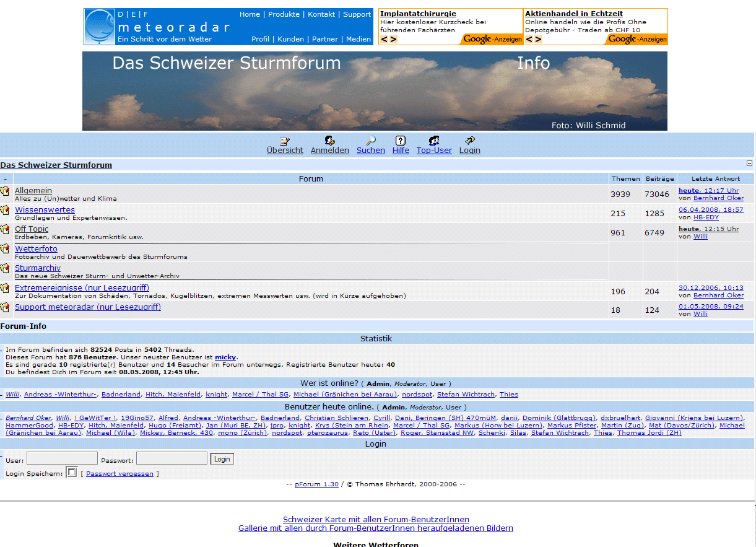The height and width of the screenshot is (547, 756).
Task: Open search via the magnifier icon
Action: point(371,141)
